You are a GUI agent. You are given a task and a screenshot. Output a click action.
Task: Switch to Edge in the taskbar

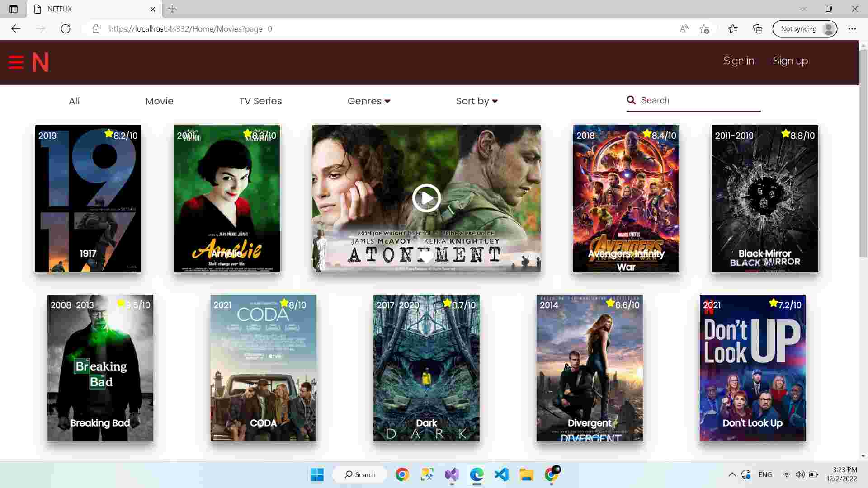click(x=476, y=474)
